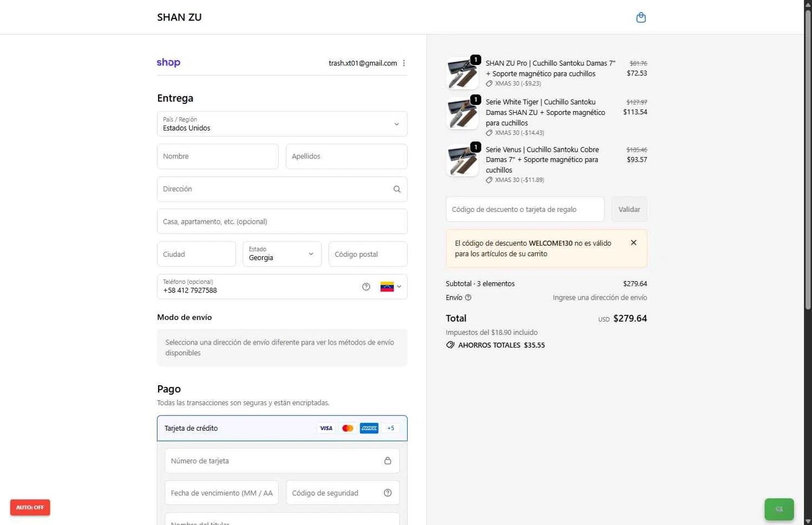Screen dimensions: 812x525
Task: Click the Serie Venus knife thumbnail
Action: tap(462, 160)
